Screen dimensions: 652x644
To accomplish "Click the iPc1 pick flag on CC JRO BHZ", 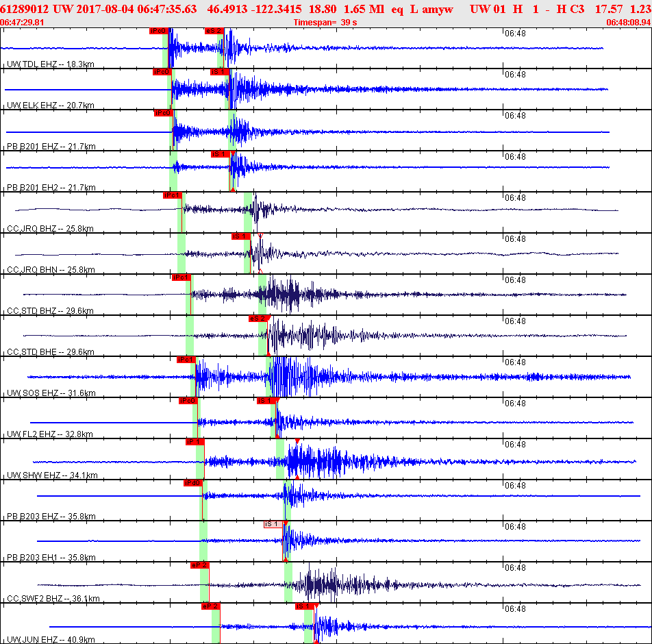I will click(x=172, y=195).
